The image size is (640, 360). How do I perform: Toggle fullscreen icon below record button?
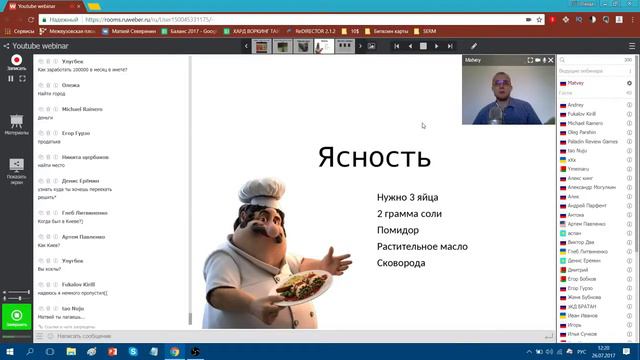(22, 78)
